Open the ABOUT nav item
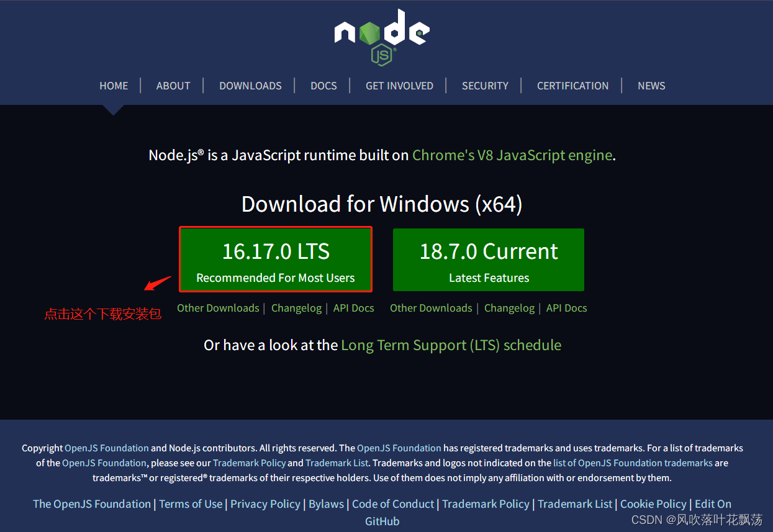The width and height of the screenshot is (773, 532). (x=173, y=86)
